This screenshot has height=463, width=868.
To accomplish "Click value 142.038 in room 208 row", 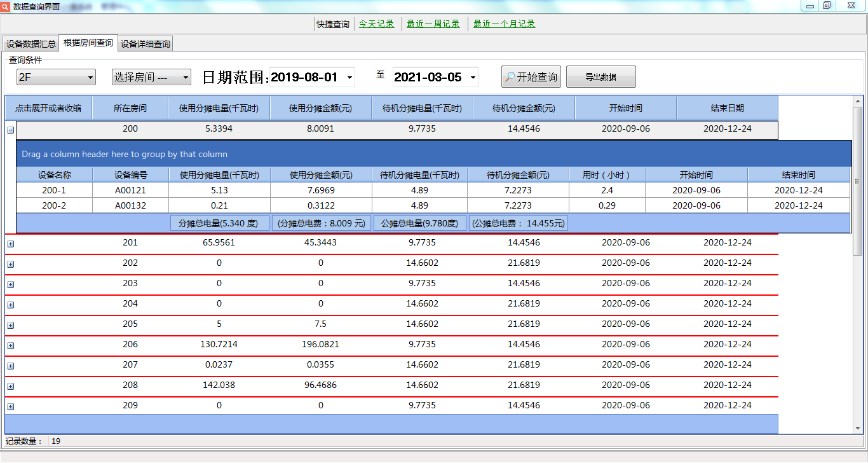I will click(x=219, y=385).
